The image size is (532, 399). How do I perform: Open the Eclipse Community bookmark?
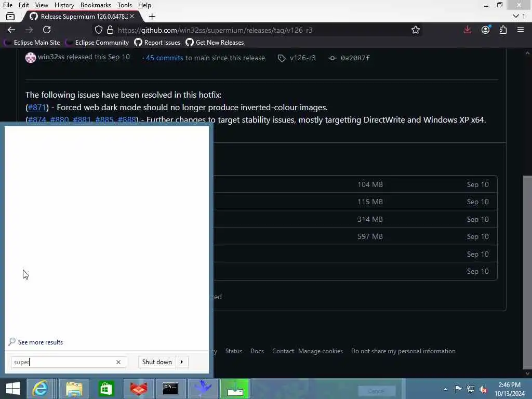(97, 43)
